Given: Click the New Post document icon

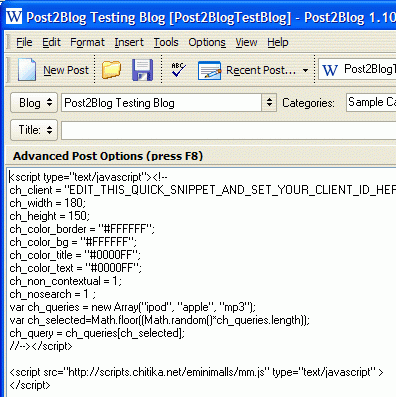Looking at the screenshot, I should tap(27, 70).
